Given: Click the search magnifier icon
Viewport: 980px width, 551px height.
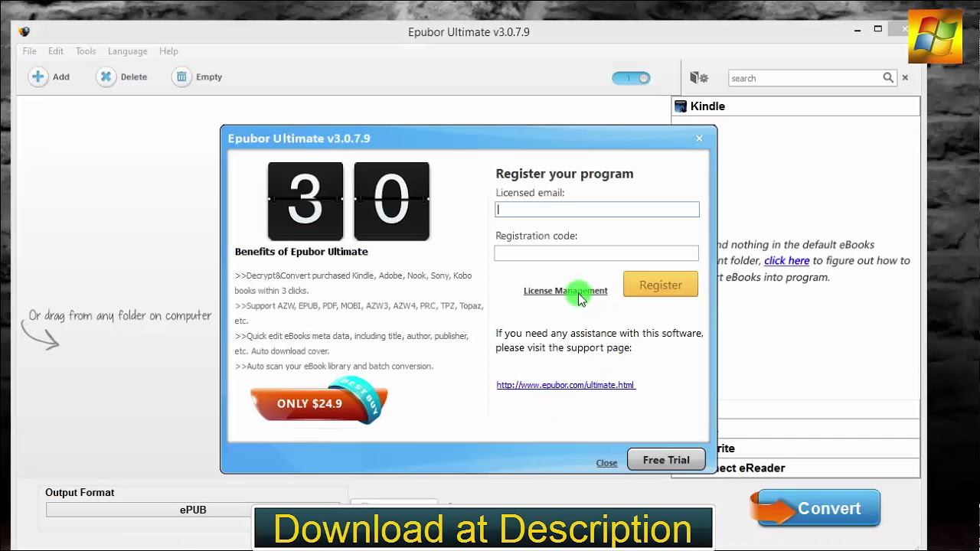Looking at the screenshot, I should tap(888, 77).
